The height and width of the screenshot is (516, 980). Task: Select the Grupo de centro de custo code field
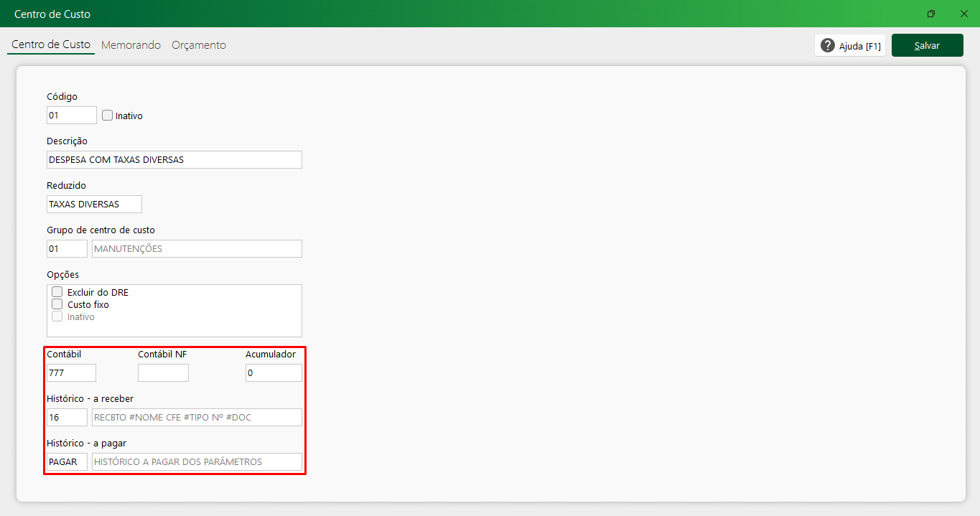tap(67, 248)
